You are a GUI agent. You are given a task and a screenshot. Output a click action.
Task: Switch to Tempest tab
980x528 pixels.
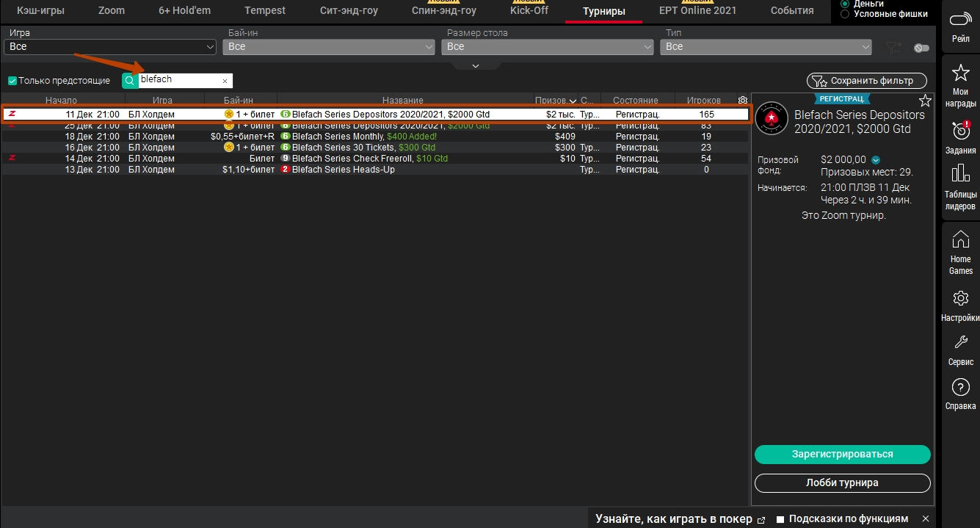(264, 10)
